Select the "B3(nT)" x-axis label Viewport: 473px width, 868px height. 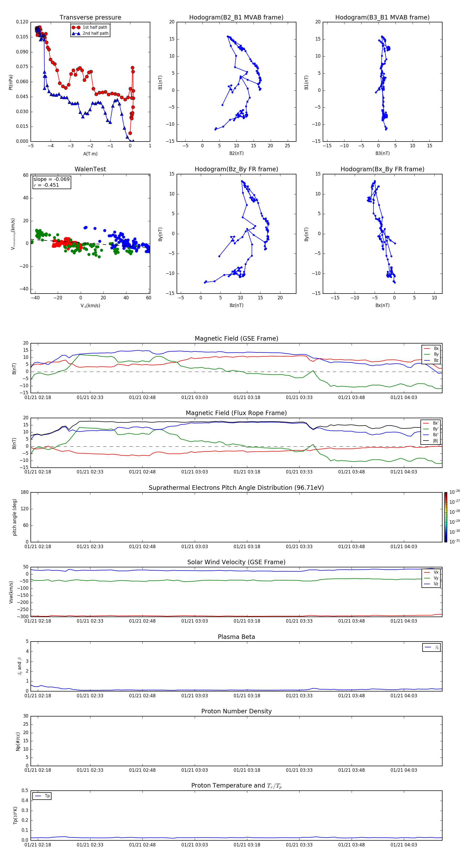(x=382, y=154)
